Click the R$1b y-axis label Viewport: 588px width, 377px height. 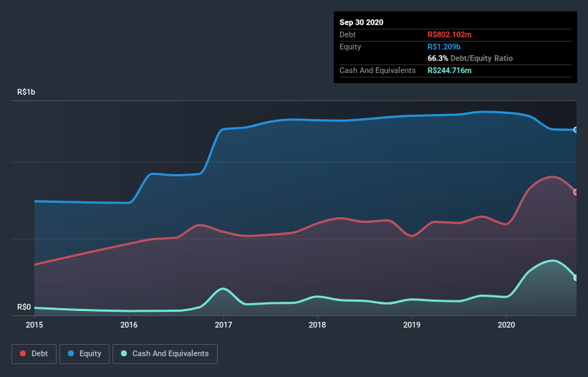coord(26,92)
